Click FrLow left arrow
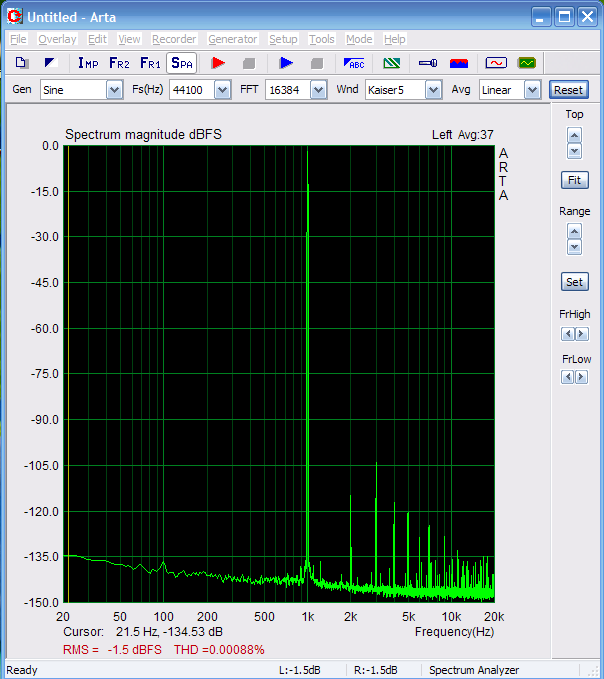Image resolution: width=604 pixels, height=679 pixels. point(568,377)
